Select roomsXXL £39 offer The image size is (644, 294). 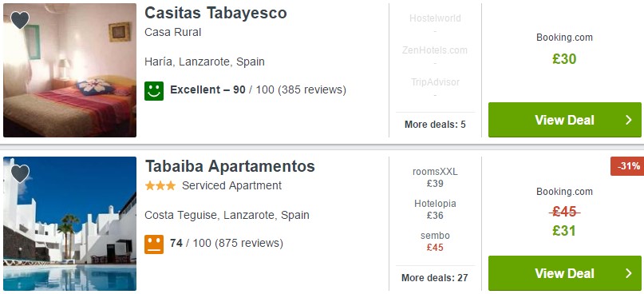click(435, 177)
